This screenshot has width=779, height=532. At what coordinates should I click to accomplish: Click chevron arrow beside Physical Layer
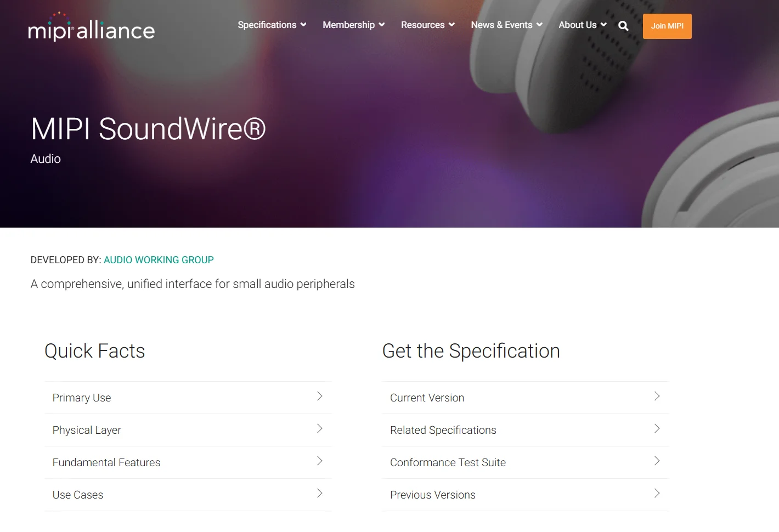(x=319, y=429)
